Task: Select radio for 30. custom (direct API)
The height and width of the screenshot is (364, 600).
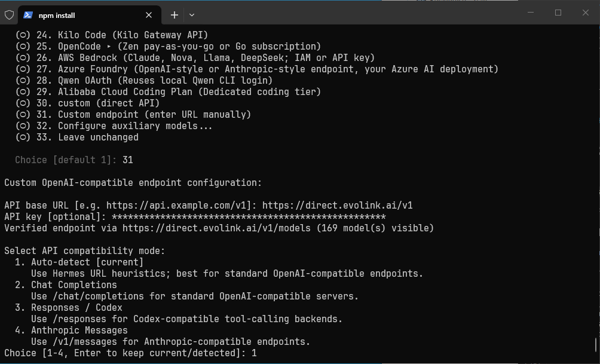Action: pos(23,103)
